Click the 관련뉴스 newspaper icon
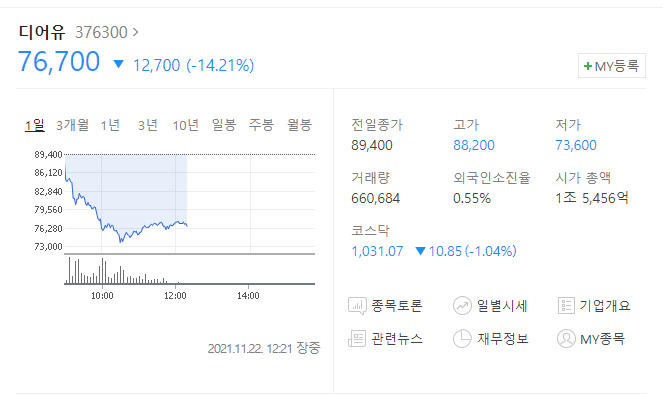This screenshot has height=395, width=663. (x=357, y=339)
